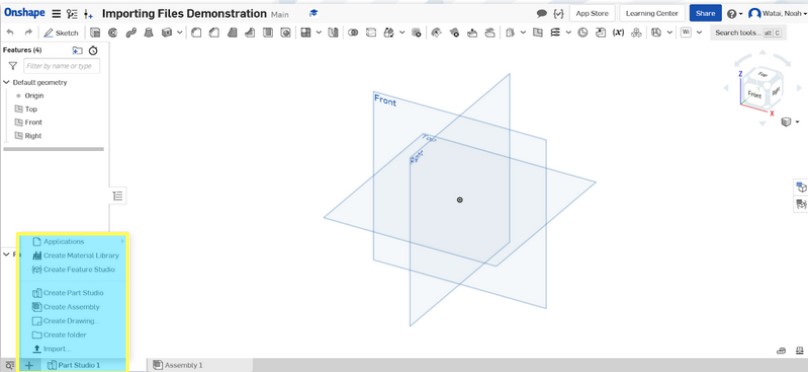This screenshot has height=372, width=808.
Task: Open the Onshape hamburger document menu
Action: pyautogui.click(x=56, y=14)
